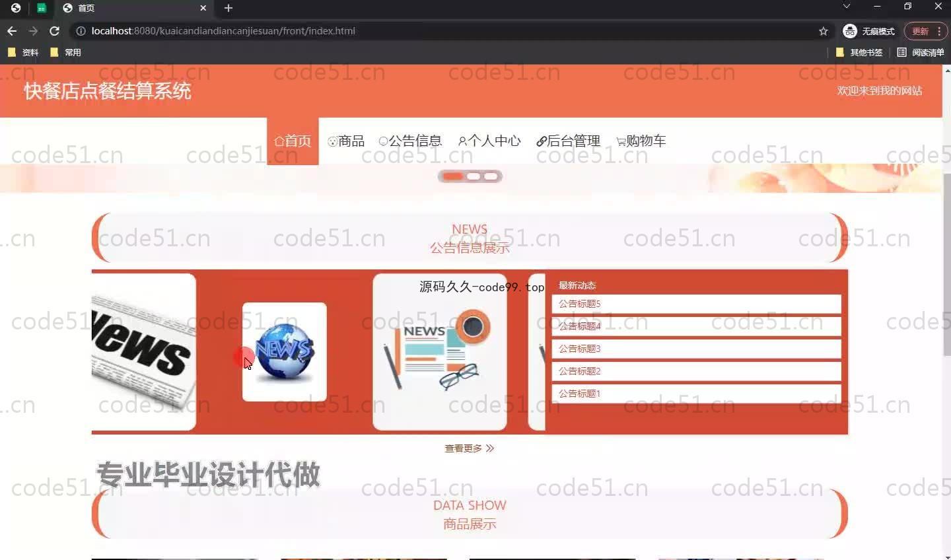Open announcement 公告标题5
This screenshot has height=560, width=951.
(696, 304)
